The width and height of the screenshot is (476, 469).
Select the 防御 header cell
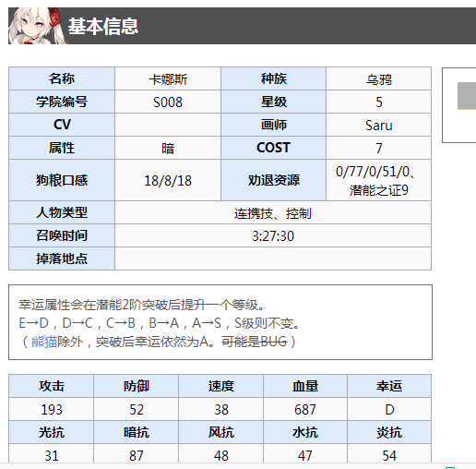137,386
